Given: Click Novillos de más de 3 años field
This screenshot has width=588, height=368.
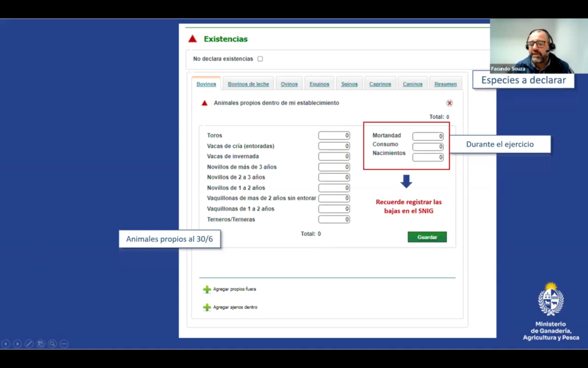Looking at the screenshot, I should coord(334,167).
